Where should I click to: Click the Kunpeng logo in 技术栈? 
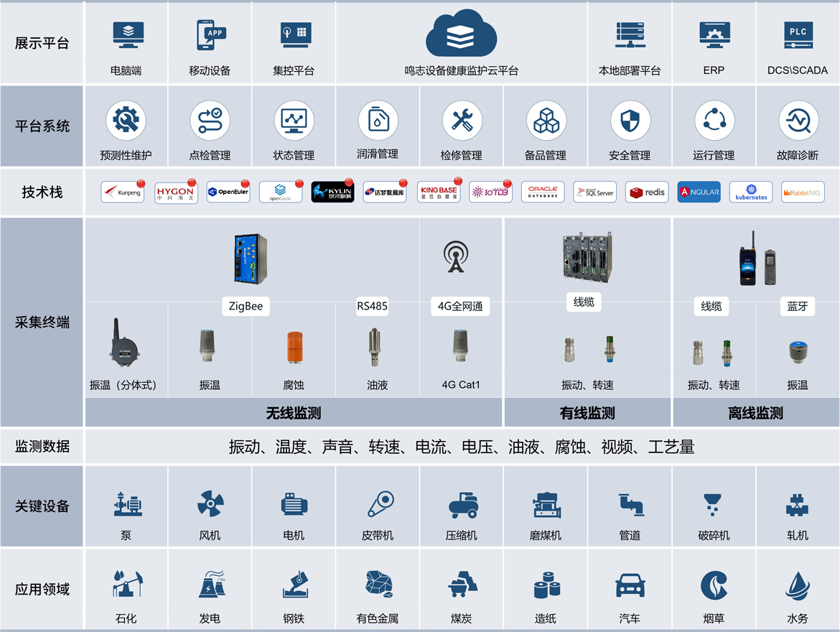point(122,192)
